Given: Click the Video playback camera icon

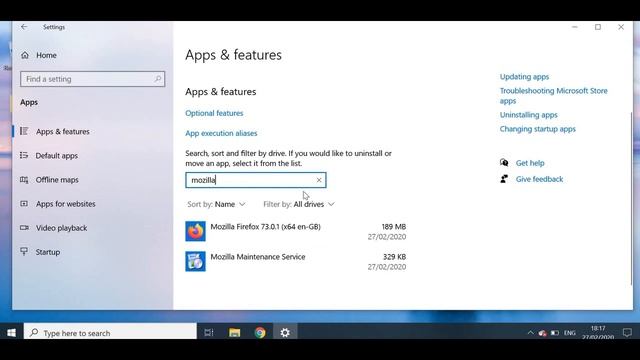Looking at the screenshot, I should [x=24, y=227].
